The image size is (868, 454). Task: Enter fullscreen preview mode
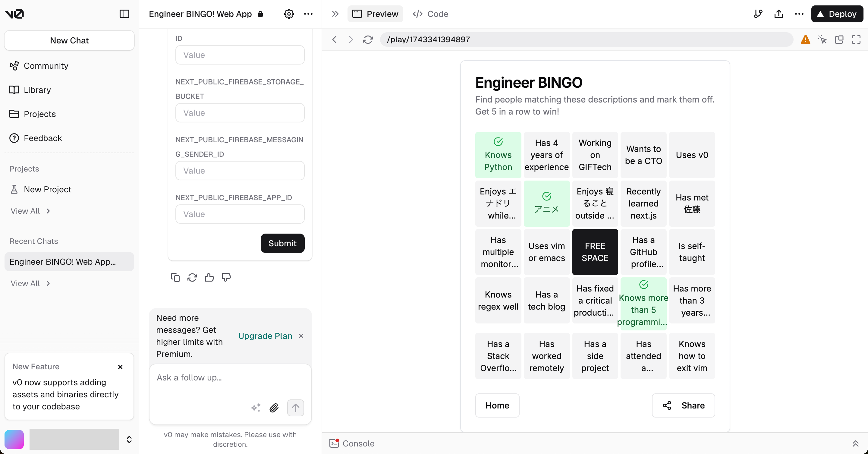856,39
